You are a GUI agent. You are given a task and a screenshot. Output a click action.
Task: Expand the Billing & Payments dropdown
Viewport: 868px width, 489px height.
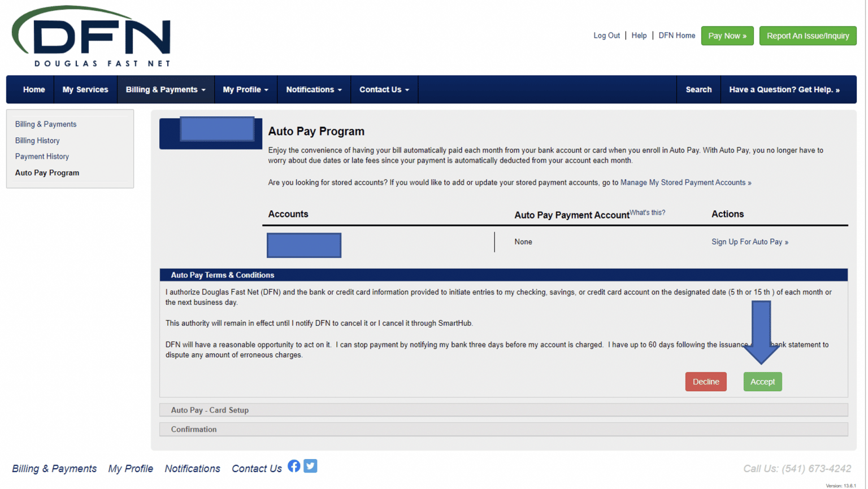(x=166, y=89)
